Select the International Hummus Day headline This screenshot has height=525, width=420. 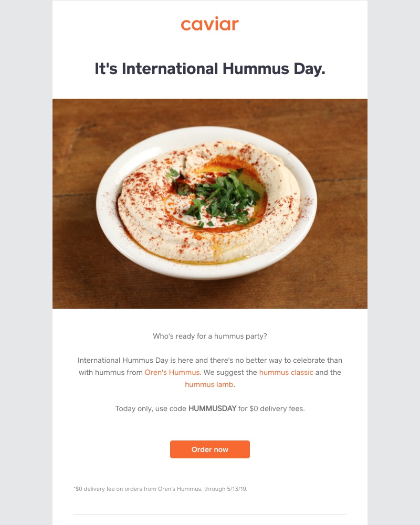pos(209,67)
